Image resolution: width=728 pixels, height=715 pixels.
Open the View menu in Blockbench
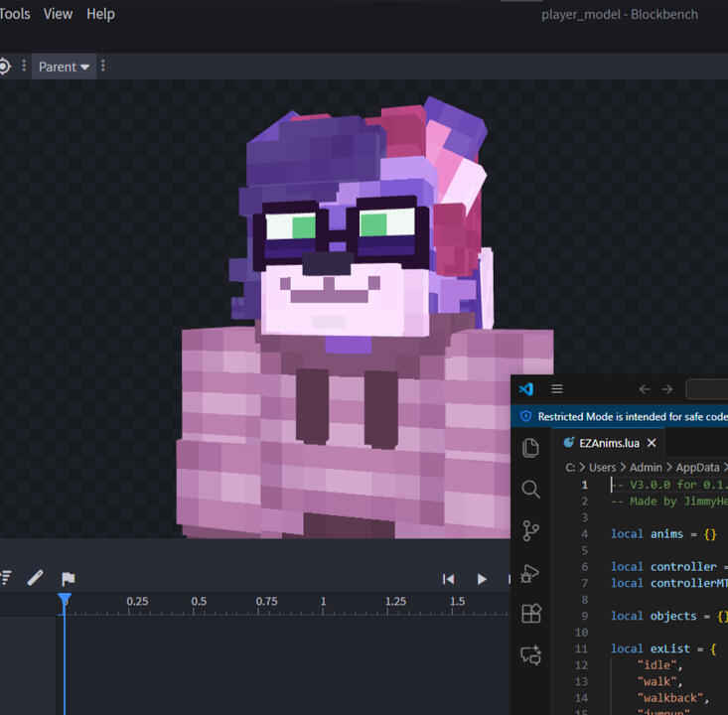click(58, 14)
